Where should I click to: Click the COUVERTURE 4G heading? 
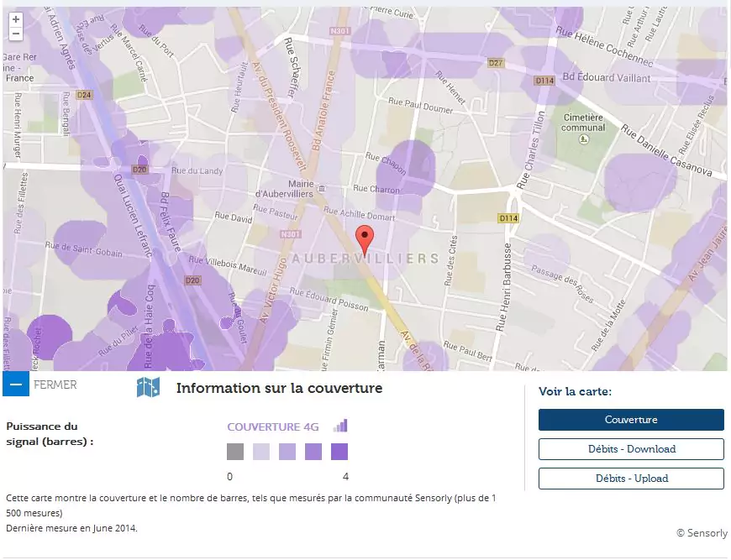[x=273, y=427]
